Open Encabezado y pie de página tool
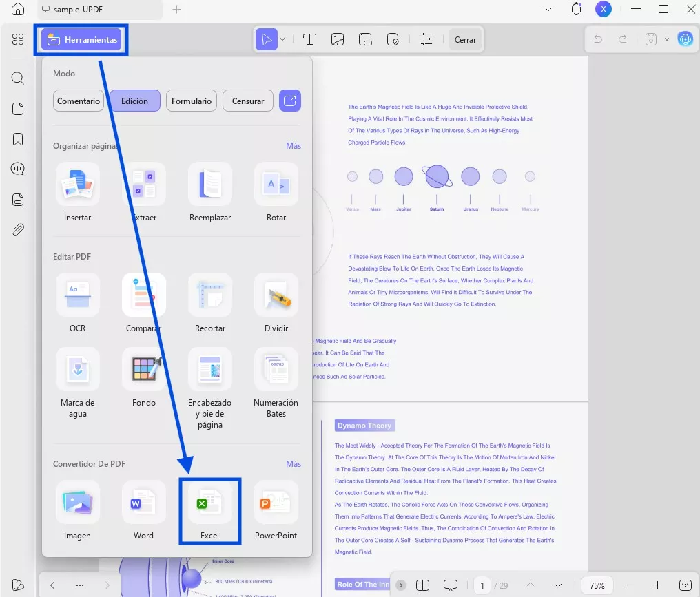 [x=210, y=389]
